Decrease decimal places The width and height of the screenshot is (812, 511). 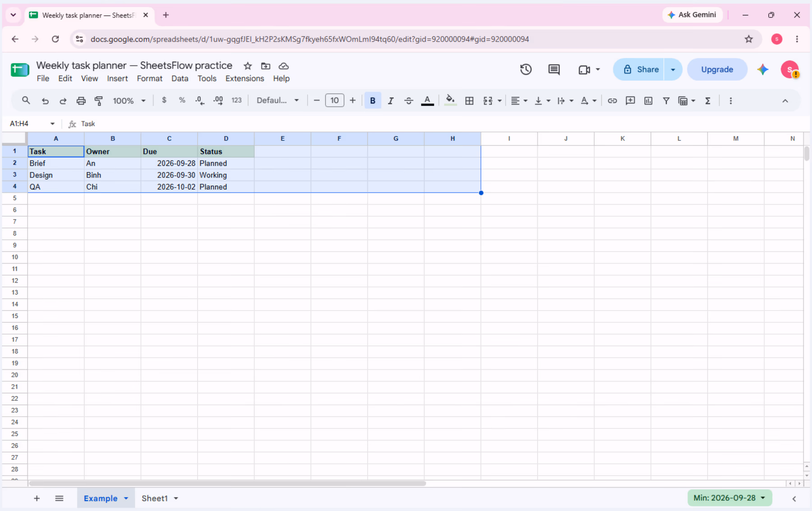(200, 101)
